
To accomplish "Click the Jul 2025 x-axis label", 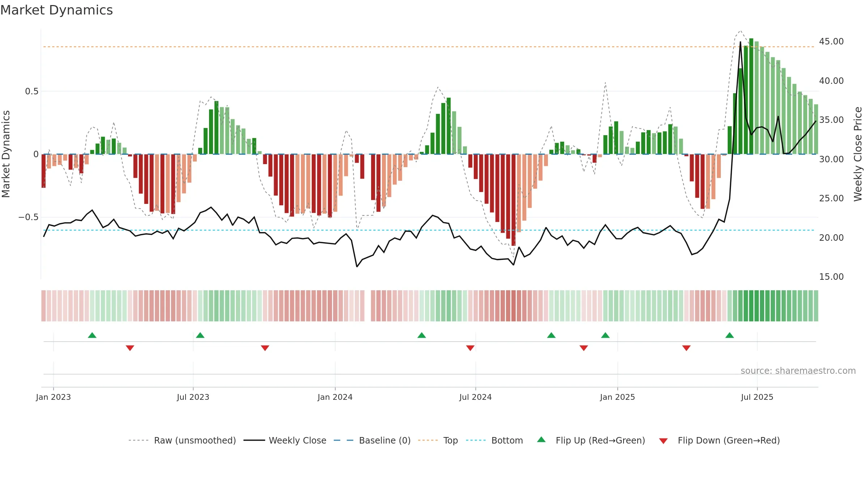I will [757, 397].
